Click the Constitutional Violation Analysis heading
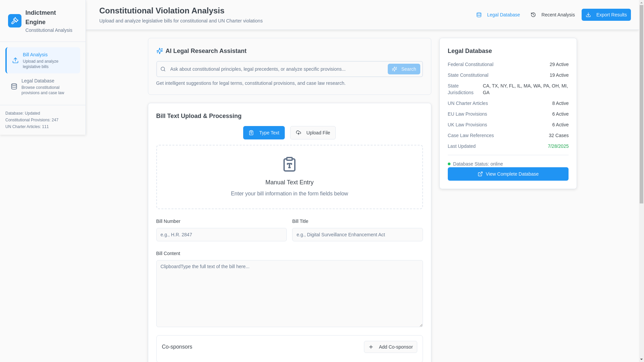The image size is (644, 362). click(x=162, y=11)
